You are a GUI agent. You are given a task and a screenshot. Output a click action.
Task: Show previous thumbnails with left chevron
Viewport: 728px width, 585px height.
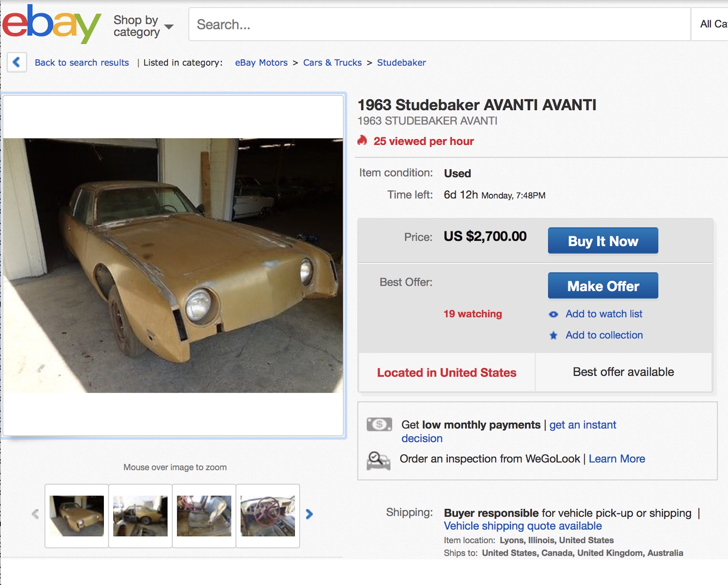35,514
